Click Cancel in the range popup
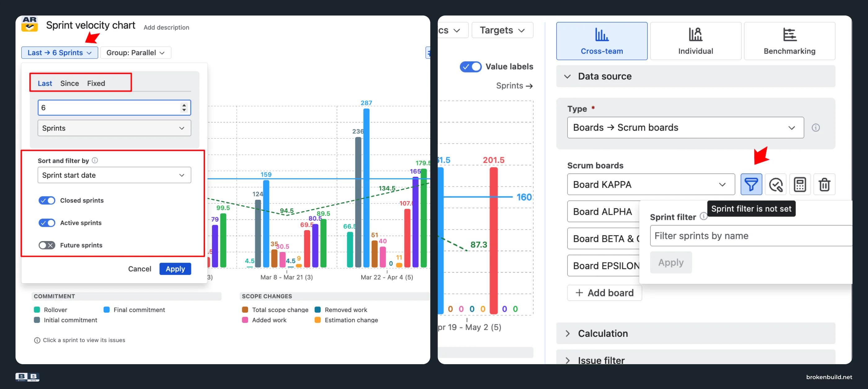The height and width of the screenshot is (389, 868). point(140,269)
